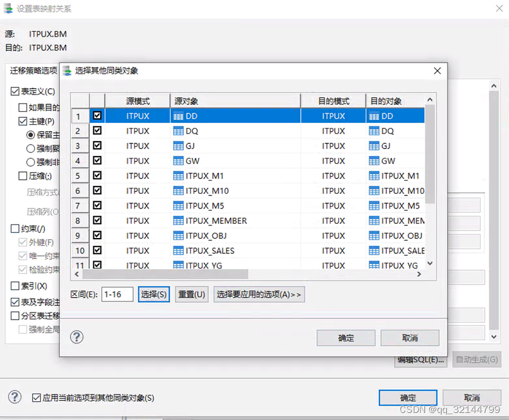The width and height of the screenshot is (509, 420).
Task: Click table list scroll down arrow
Action: [430, 263]
